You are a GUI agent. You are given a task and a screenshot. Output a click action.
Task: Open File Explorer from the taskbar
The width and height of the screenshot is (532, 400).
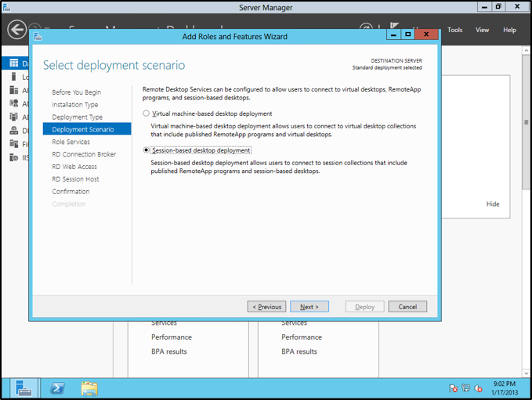tap(89, 387)
